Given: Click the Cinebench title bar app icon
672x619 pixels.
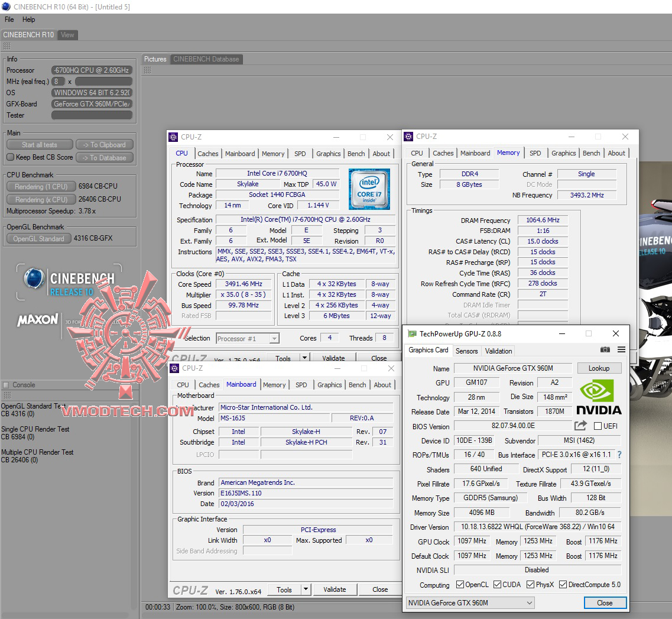Looking at the screenshot, I should pyautogui.click(x=6, y=7).
